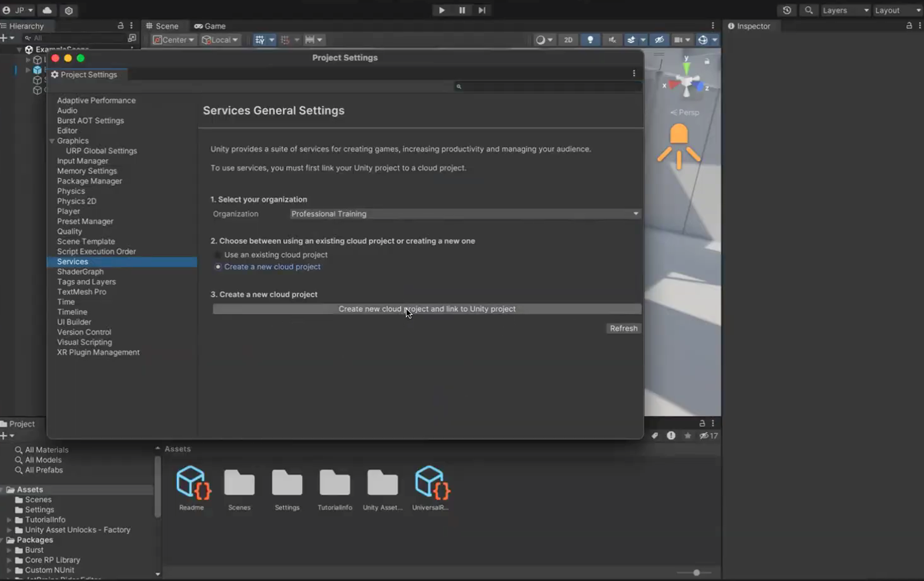Switch to the Scene tab

coord(163,26)
